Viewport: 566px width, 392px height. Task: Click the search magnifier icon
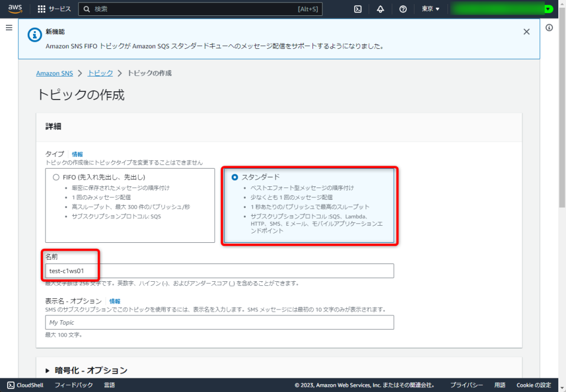pyautogui.click(x=87, y=9)
